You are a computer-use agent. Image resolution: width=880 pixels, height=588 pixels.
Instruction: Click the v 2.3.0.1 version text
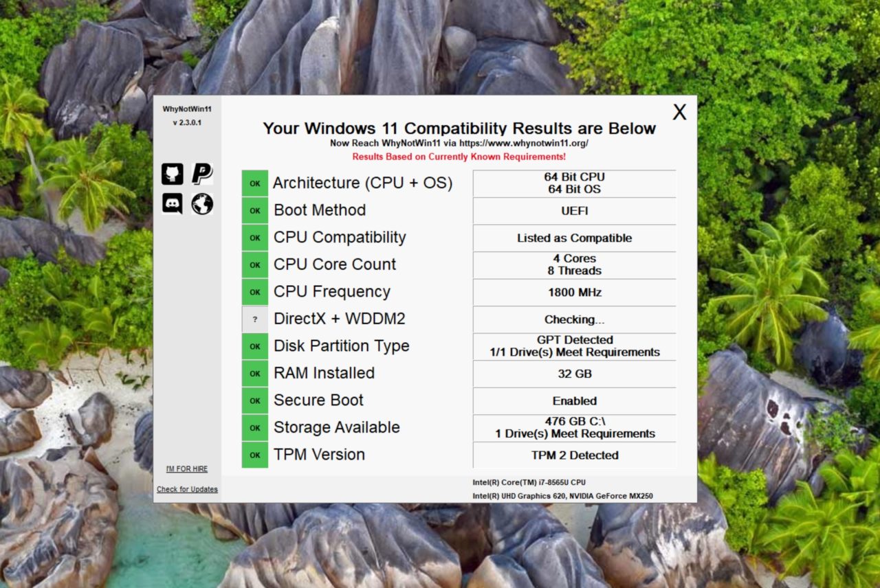(187, 123)
